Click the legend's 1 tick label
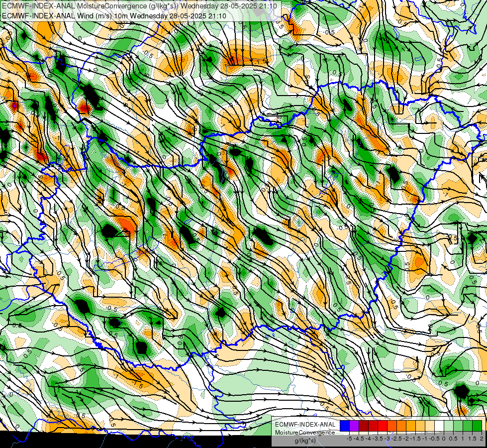Screen dimensions: 487x448 463,439
